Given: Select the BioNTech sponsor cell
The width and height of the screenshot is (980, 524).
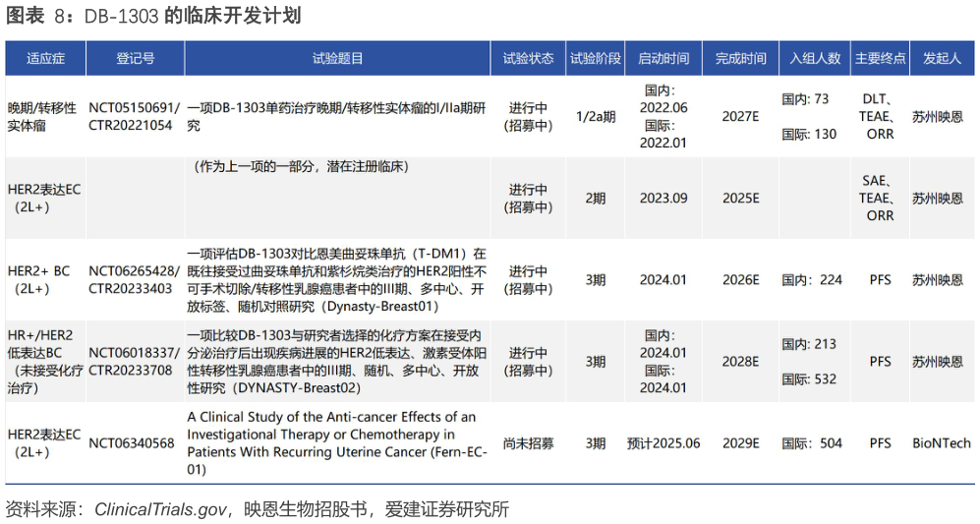Looking at the screenshot, I should coord(942,444).
